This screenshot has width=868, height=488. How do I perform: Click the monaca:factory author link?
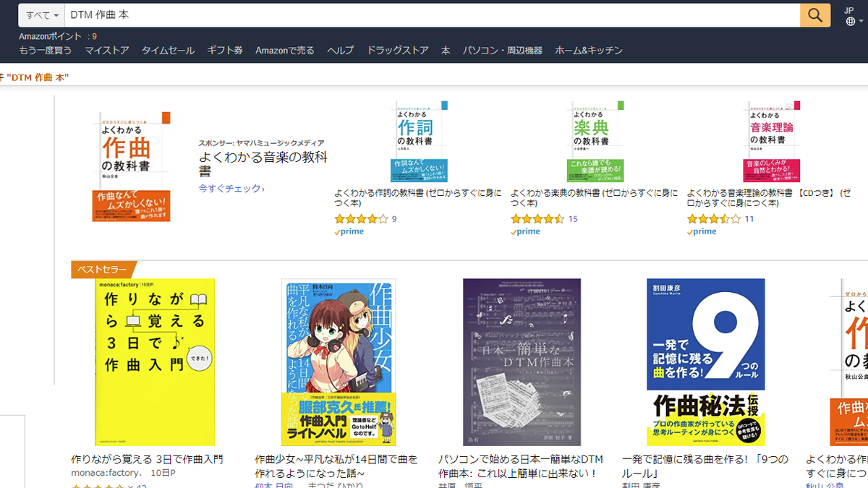pos(106,473)
